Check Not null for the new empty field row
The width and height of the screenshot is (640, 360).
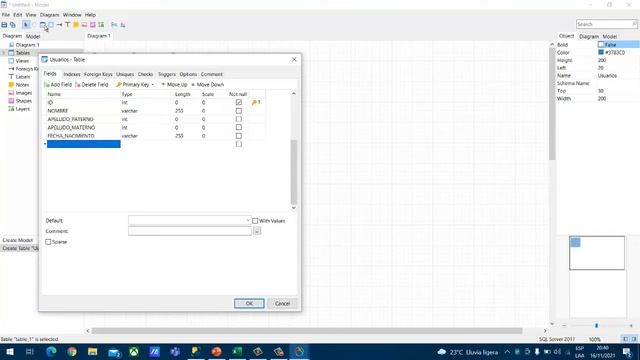tap(239, 144)
